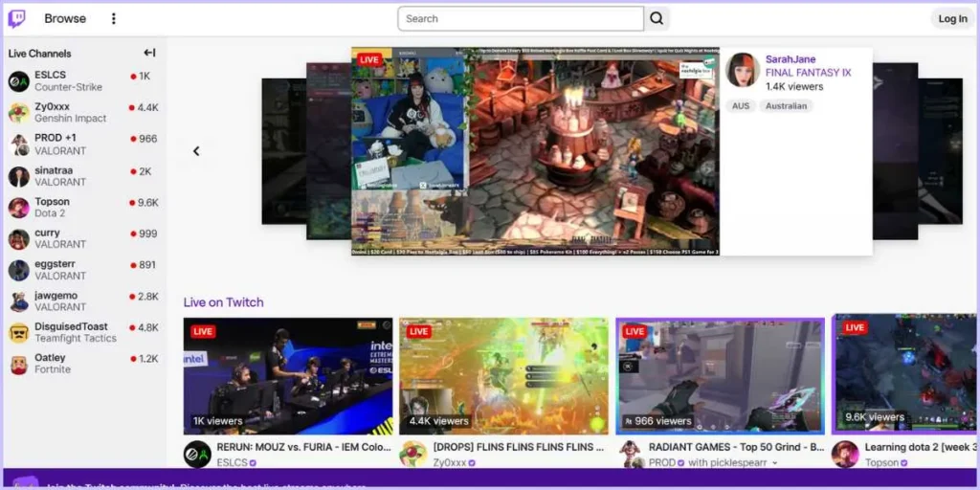Open Topson's channel in the sidebar

[x=53, y=202]
